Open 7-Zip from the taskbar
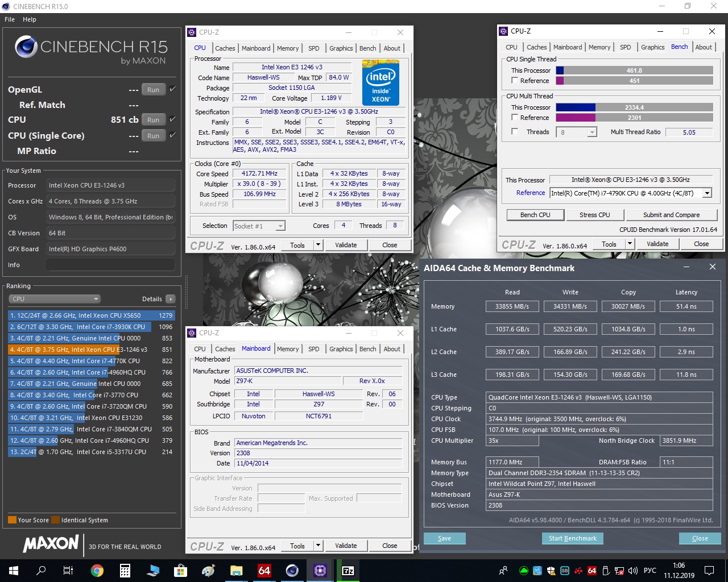Image resolution: width=728 pixels, height=582 pixels. pyautogui.click(x=348, y=570)
